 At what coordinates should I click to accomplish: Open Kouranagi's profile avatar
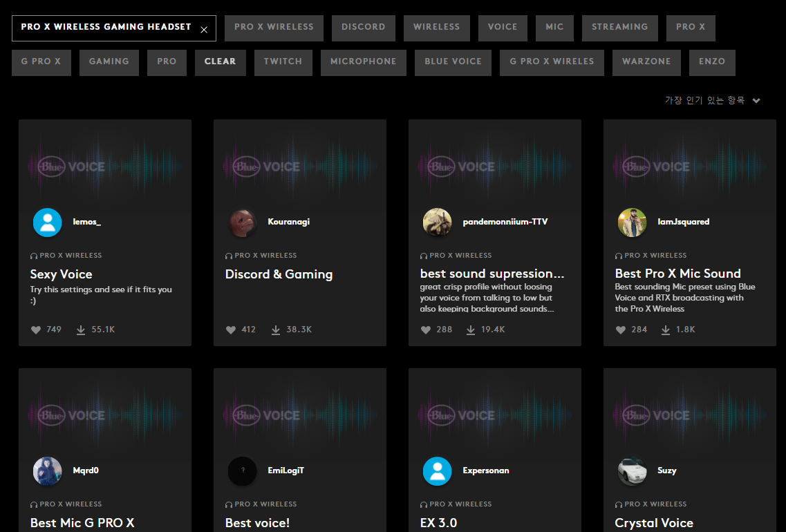[242, 222]
